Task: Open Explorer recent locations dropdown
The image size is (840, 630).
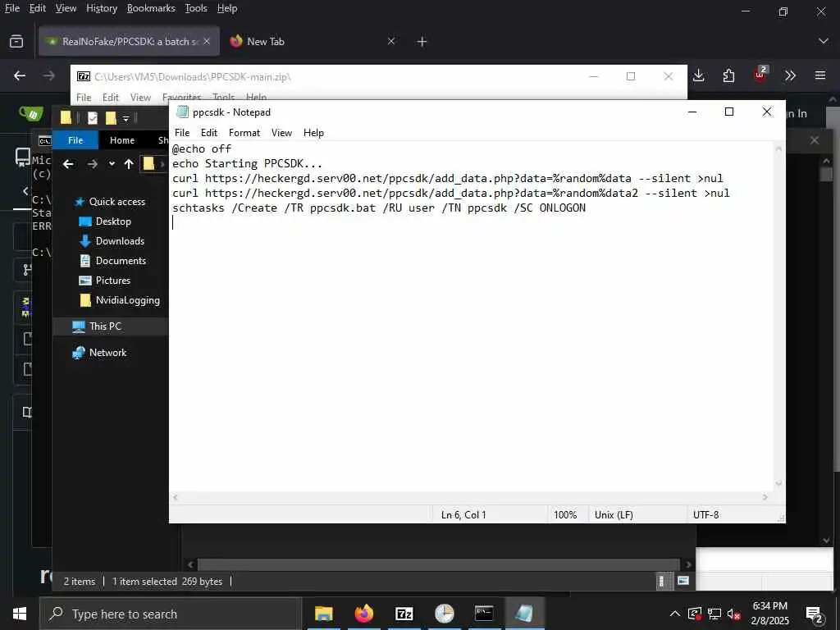Action: click(112, 164)
